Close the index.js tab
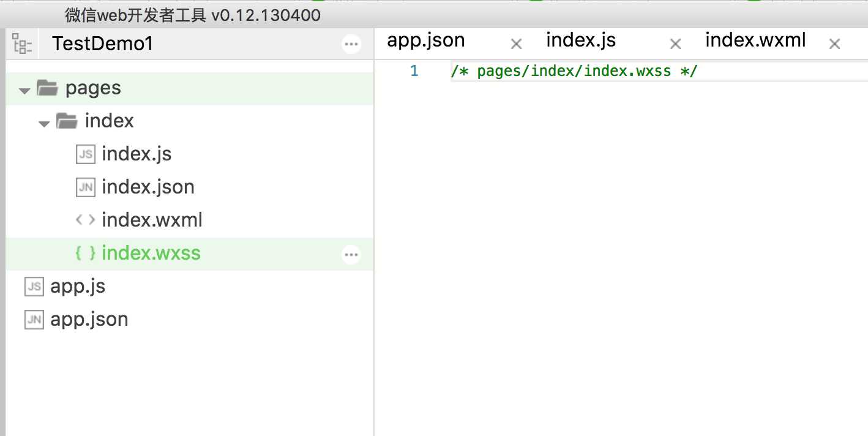 click(675, 44)
